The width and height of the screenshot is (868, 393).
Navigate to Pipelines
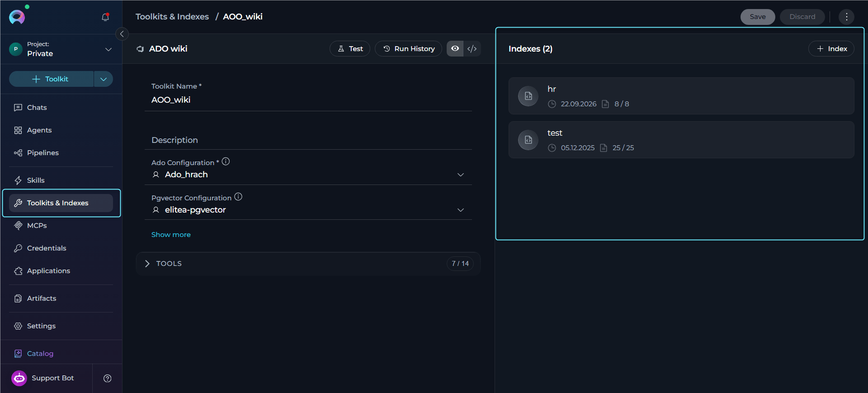(x=61, y=153)
